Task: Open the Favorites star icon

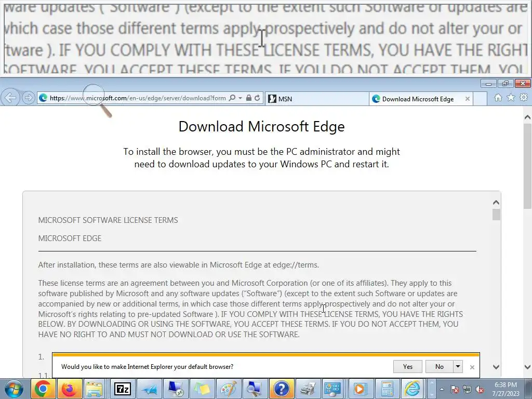Action: (511, 98)
